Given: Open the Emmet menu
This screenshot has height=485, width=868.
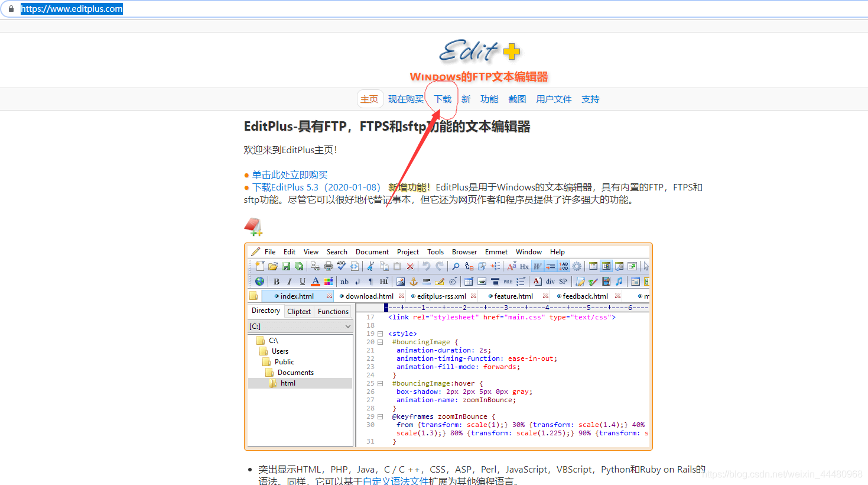Looking at the screenshot, I should (496, 252).
